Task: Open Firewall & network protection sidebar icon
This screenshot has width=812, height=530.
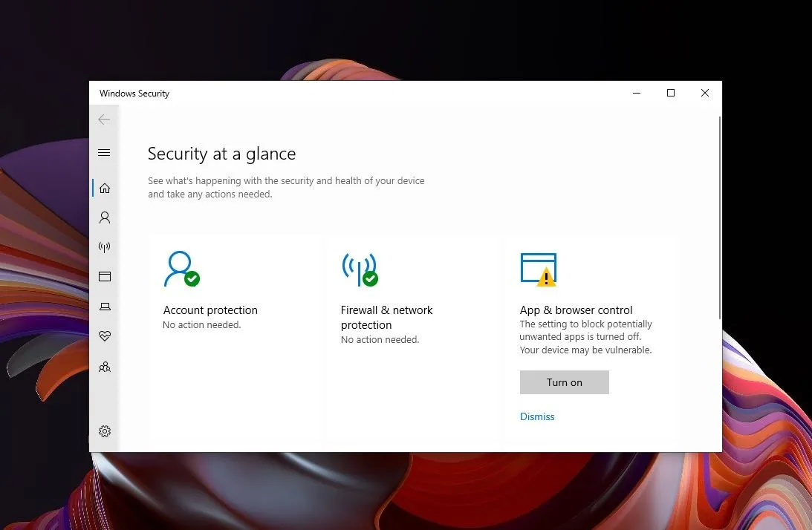Action: 105,247
